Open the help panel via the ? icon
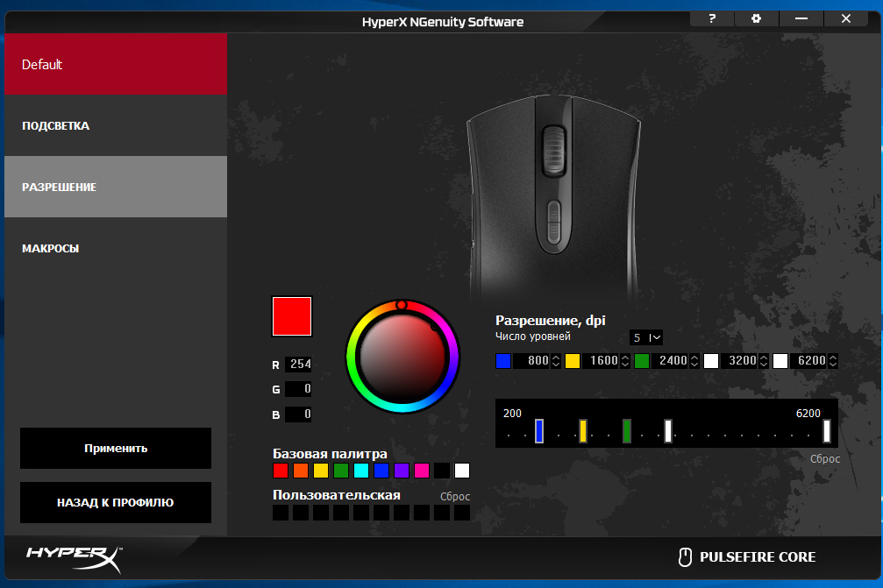The image size is (883, 588). (711, 18)
